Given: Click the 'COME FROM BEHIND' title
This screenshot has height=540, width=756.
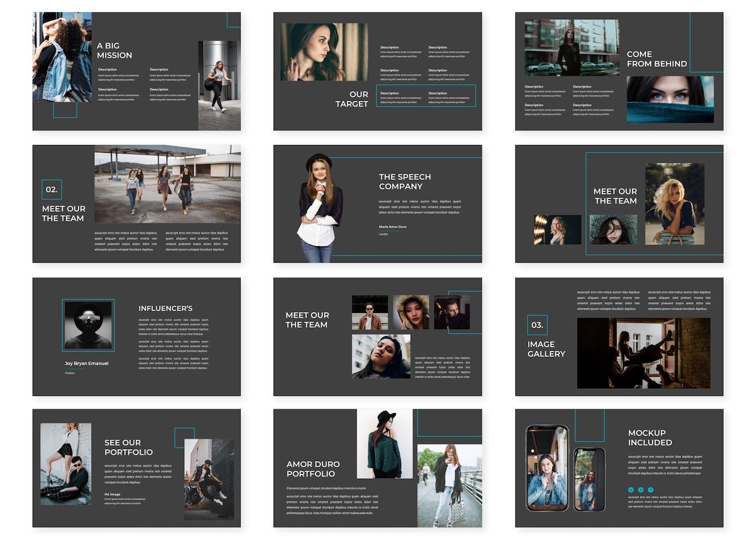Looking at the screenshot, I should click(x=657, y=58).
